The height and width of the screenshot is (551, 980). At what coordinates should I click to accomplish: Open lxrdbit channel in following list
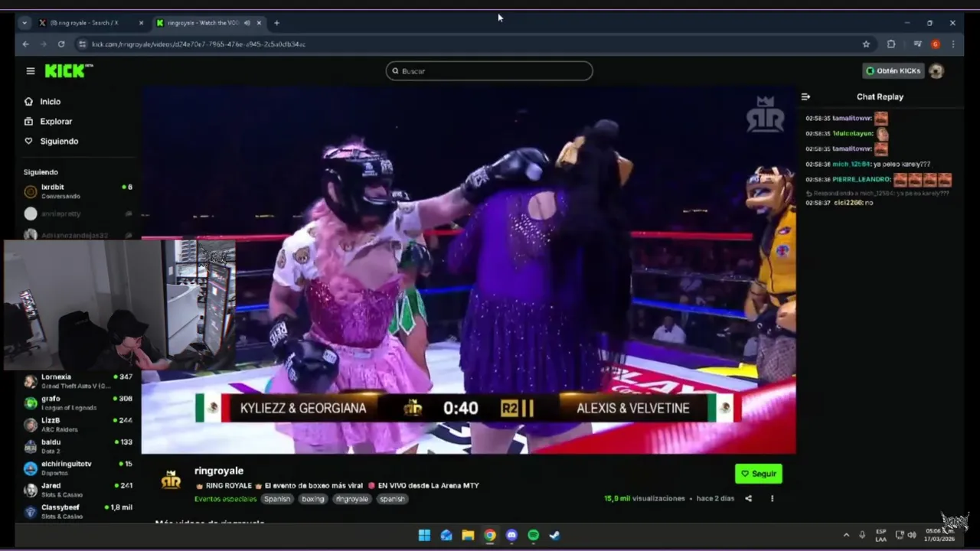pyautogui.click(x=78, y=191)
